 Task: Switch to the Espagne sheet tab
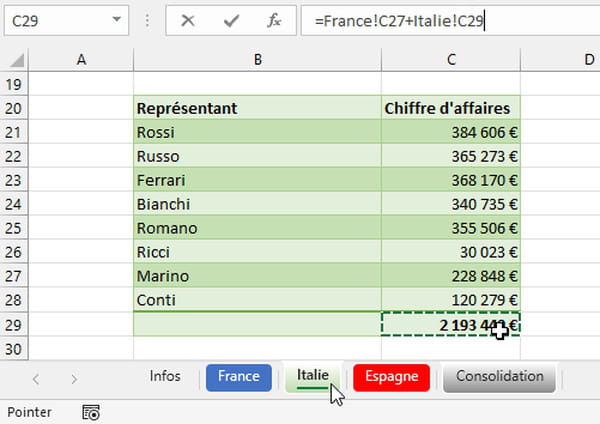click(391, 377)
